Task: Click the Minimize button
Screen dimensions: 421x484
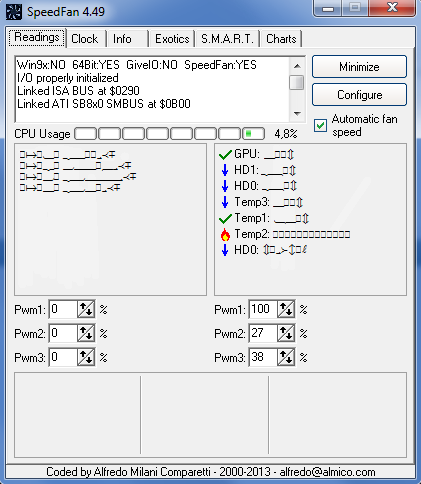Action: coord(359,67)
